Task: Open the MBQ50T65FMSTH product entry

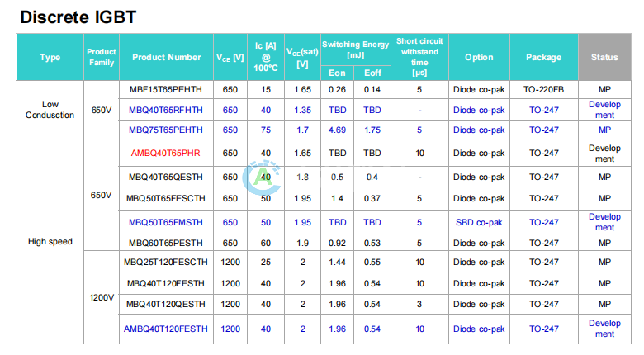Action: 166,222
